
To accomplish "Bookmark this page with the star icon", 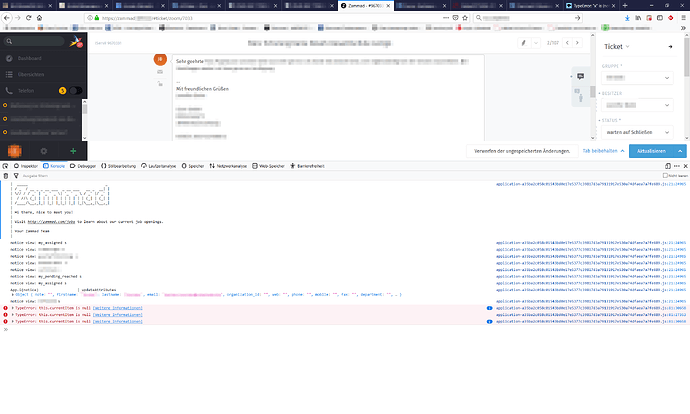I will pyautogui.click(x=465, y=18).
